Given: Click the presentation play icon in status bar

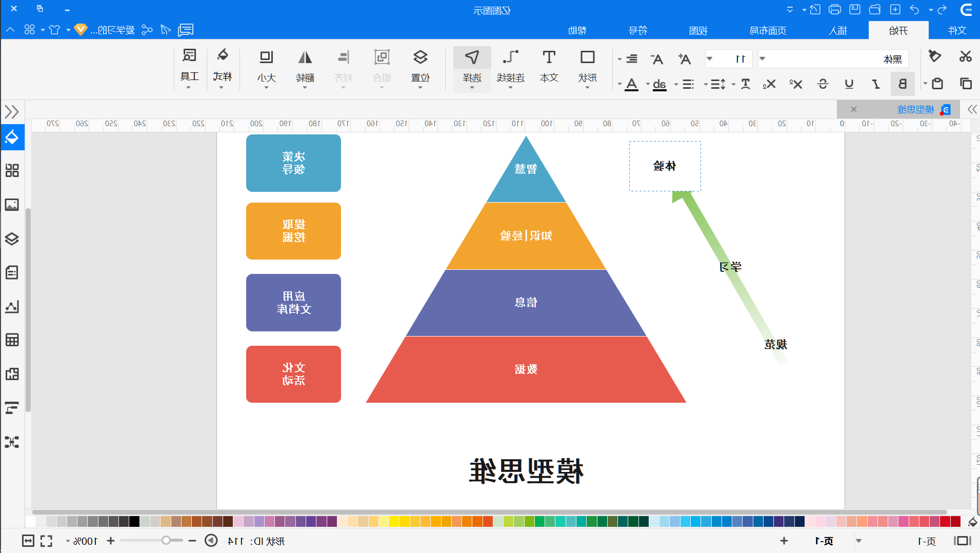Looking at the screenshot, I should click(x=211, y=541).
